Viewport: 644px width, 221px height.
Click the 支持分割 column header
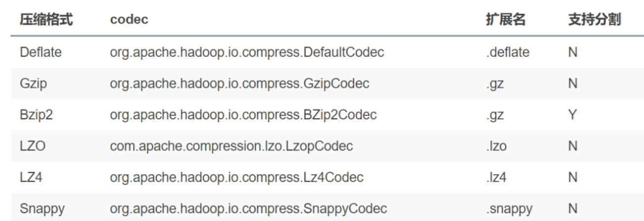pos(594,20)
